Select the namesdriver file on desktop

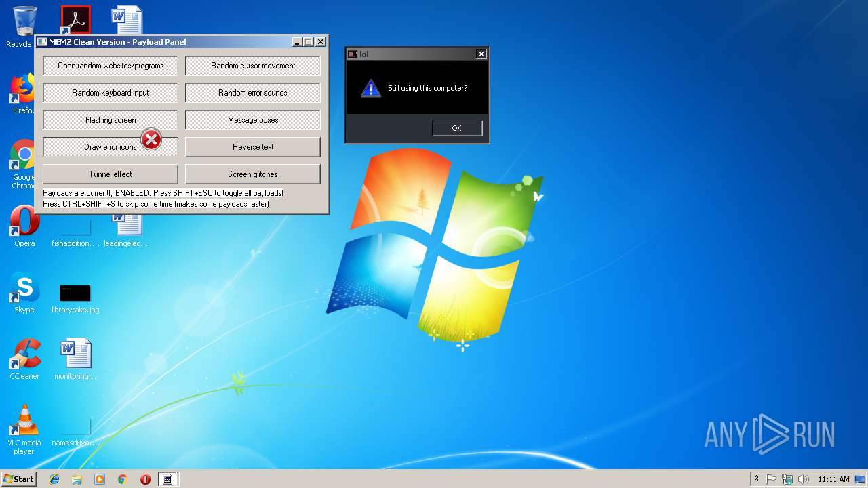(75, 432)
